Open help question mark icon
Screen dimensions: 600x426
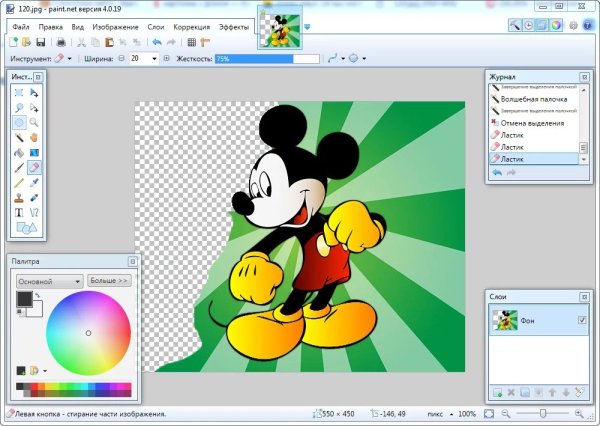point(588,26)
